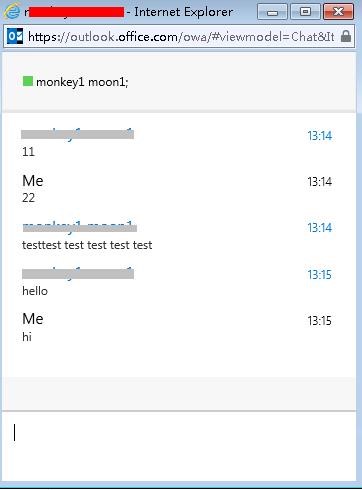Click the first Me label above 22
Image resolution: width=362 pixels, height=490 pixels.
tap(33, 181)
